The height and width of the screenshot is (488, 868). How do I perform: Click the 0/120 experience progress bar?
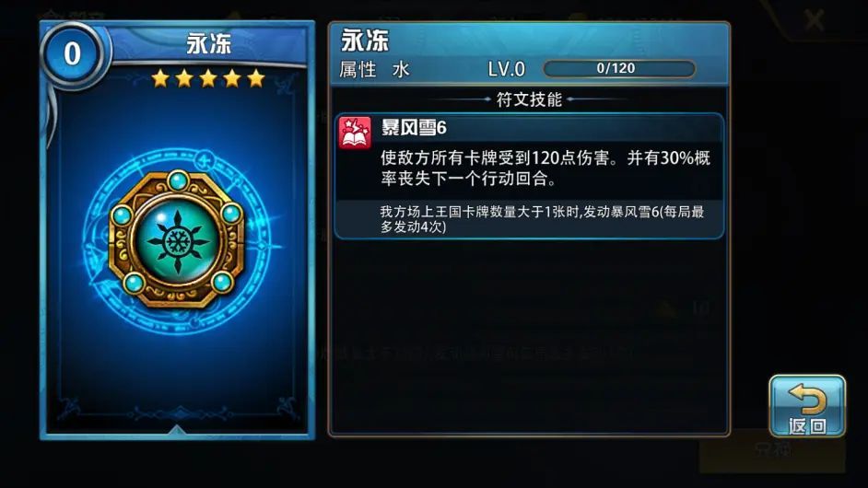click(x=619, y=69)
